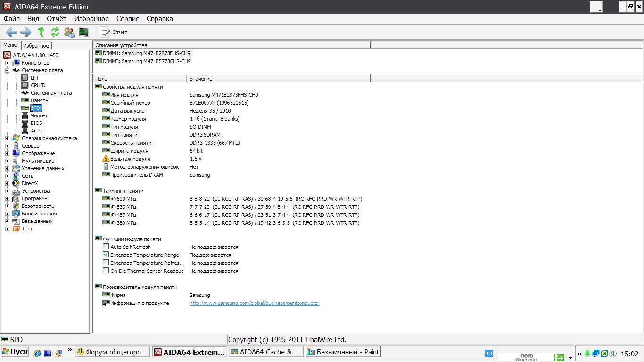644x362 pixels.
Task: Go back with the left arrow toolbar icon
Action: tap(11, 32)
